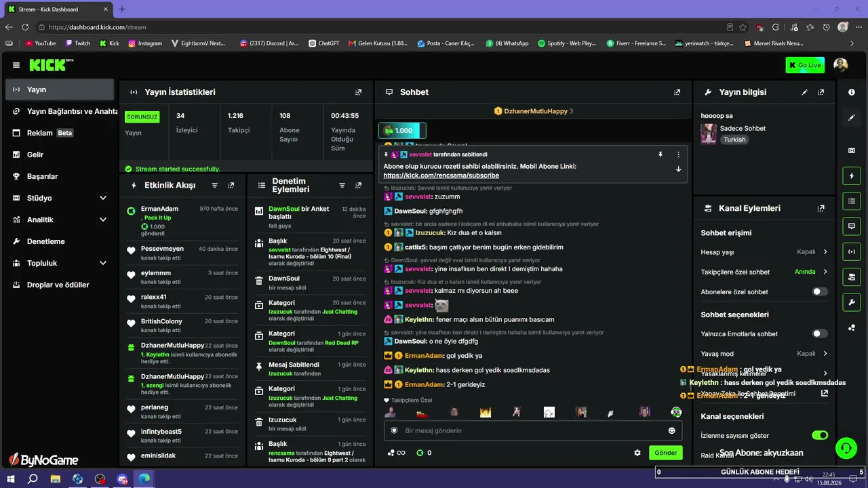868x488 pixels.
Task: Click the Turkish language tag
Action: [734, 140]
